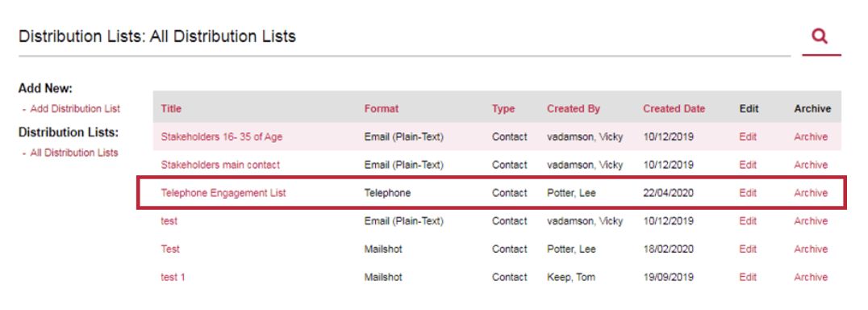Image resolution: width=868 pixels, height=310 pixels.
Task: Open Stakeholders 16- 35 of Age list
Action: pyautogui.click(x=221, y=137)
